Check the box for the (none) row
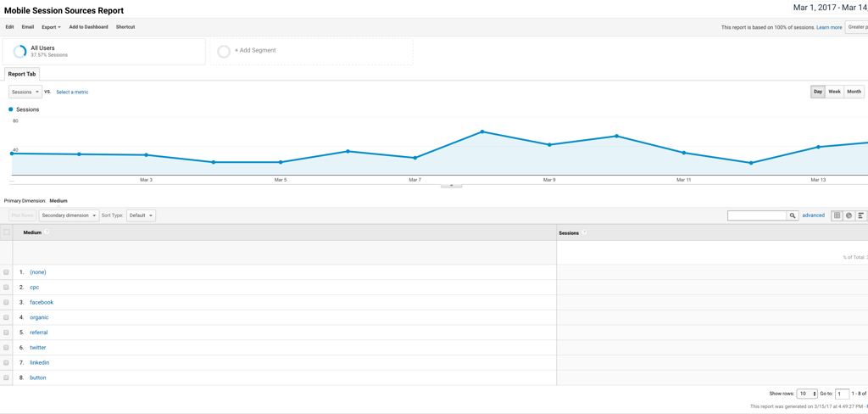This screenshot has height=414, width=868. pyautogui.click(x=6, y=272)
